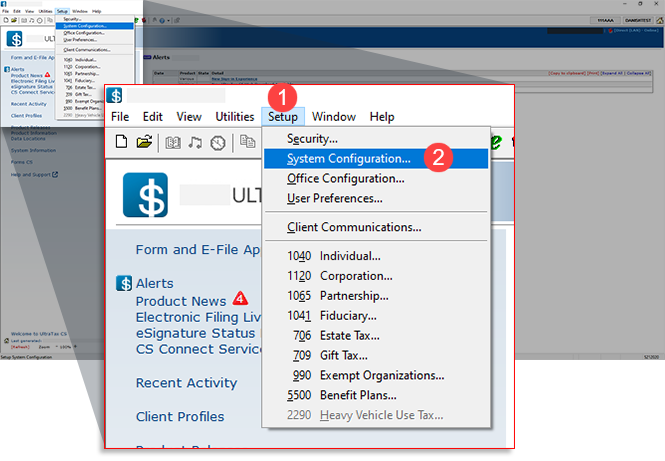Viewport: 665px width, 461px height.
Task: Choose Office Configuration... in enlarged Setup menu
Action: tap(376, 179)
